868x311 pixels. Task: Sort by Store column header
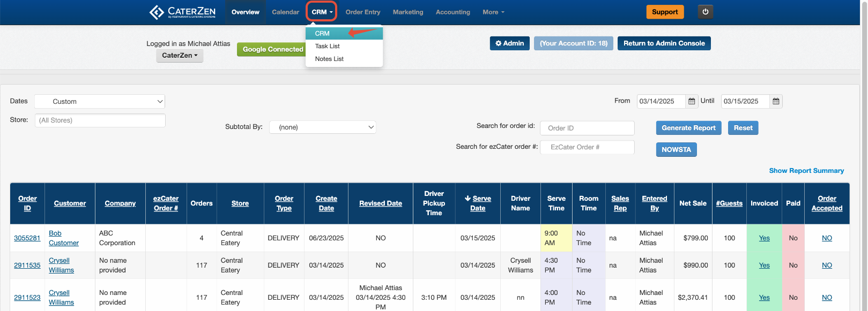pyautogui.click(x=240, y=203)
